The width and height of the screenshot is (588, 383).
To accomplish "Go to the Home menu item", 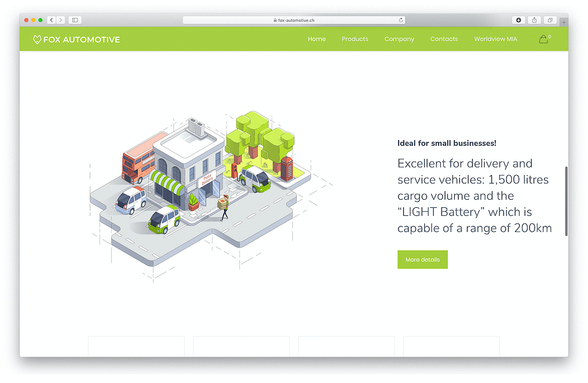I will coord(316,39).
